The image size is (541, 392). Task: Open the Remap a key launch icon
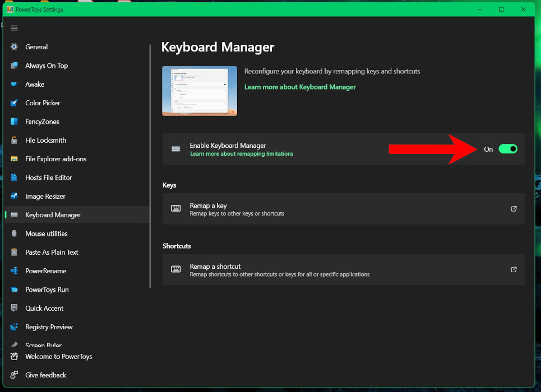[x=514, y=208]
